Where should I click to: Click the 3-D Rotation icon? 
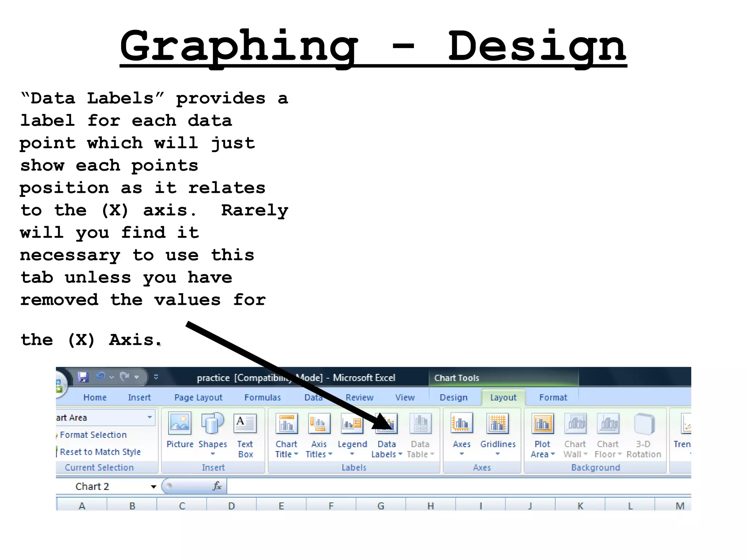644,424
